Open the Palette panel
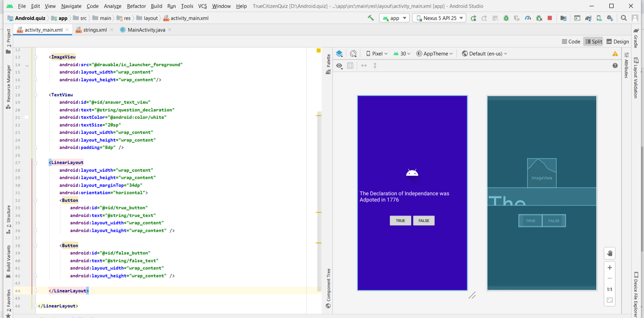The width and height of the screenshot is (644, 318). tap(328, 64)
